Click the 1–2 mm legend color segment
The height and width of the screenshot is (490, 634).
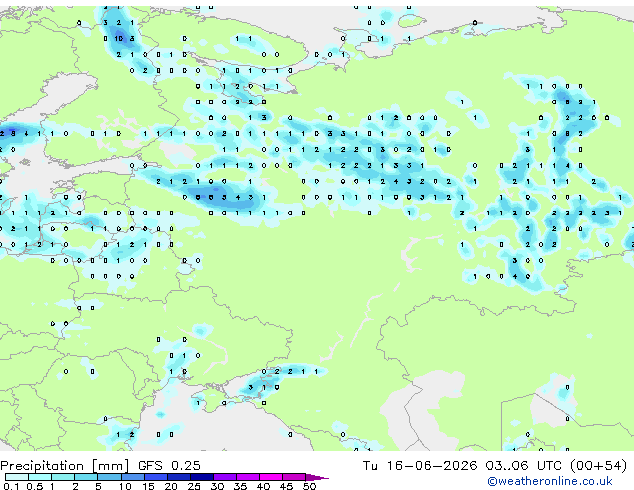63,477
